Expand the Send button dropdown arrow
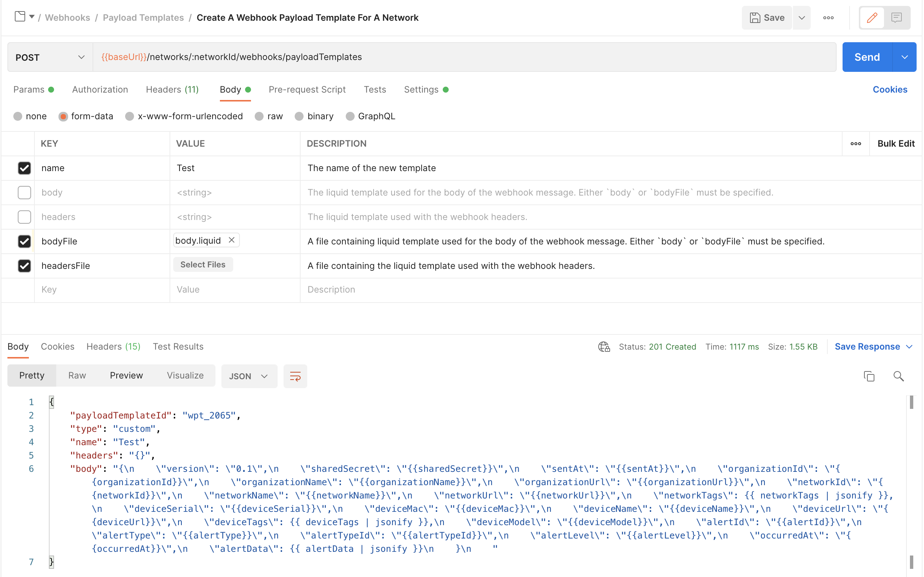Image resolution: width=924 pixels, height=577 pixels. 904,57
